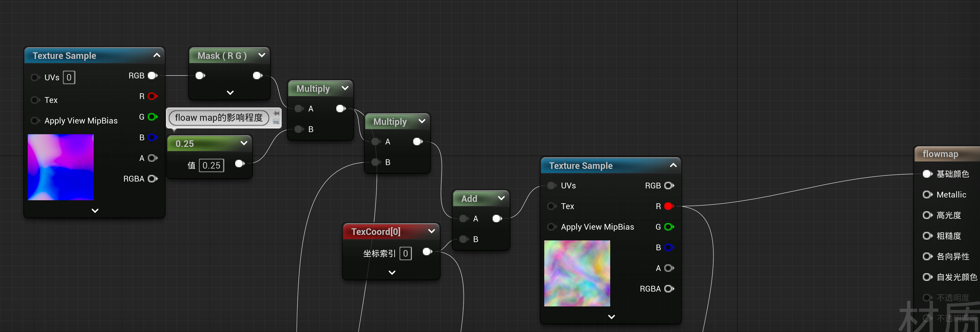Click 自发光颜色 input pin on flowmap node
The height and width of the screenshot is (332, 980).
[x=928, y=277]
